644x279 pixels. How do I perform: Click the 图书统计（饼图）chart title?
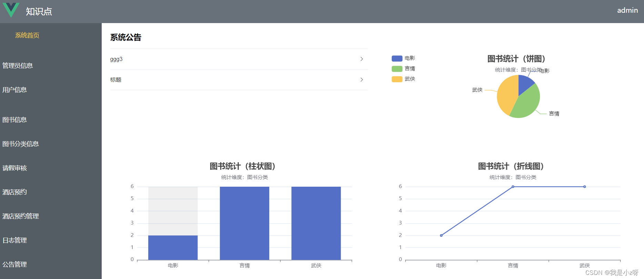click(x=516, y=59)
